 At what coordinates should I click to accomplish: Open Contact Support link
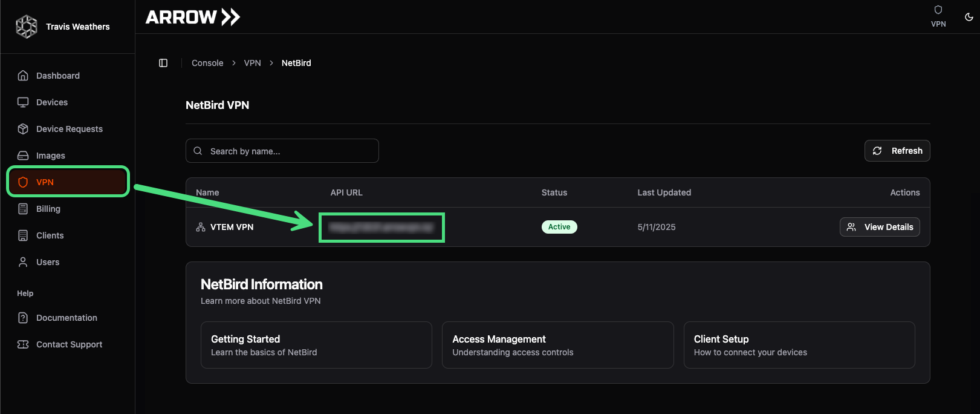coord(67,344)
